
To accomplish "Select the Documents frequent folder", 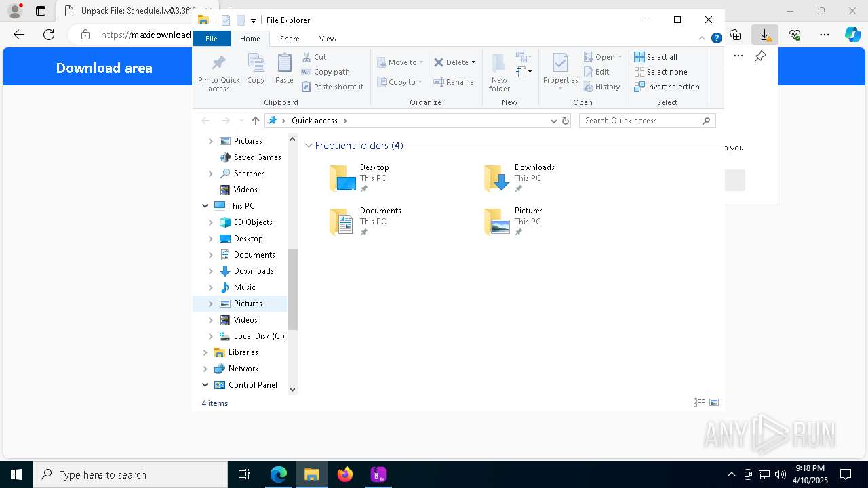I will pyautogui.click(x=374, y=222).
